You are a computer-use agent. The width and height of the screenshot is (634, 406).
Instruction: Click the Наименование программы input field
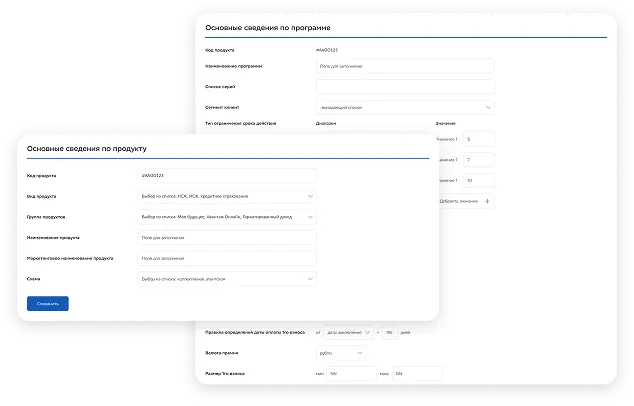coord(404,66)
